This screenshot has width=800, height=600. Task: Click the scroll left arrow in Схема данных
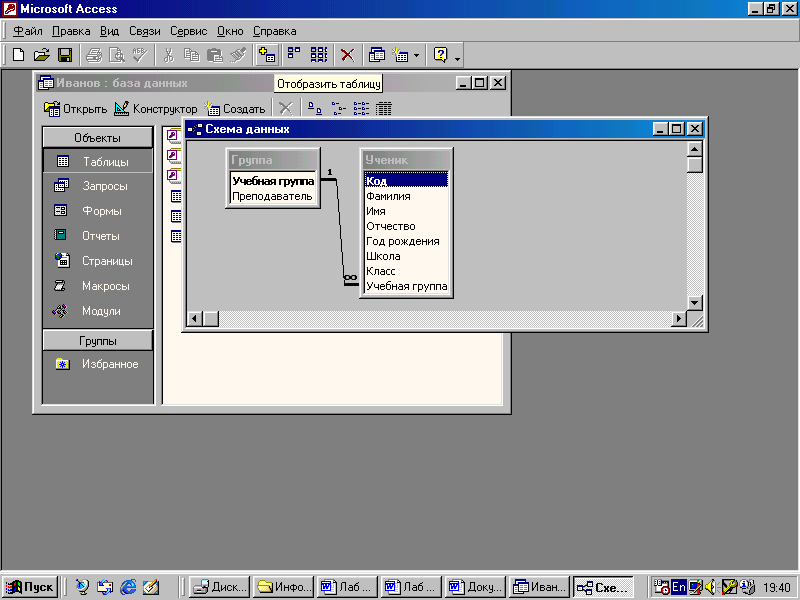tap(194, 319)
